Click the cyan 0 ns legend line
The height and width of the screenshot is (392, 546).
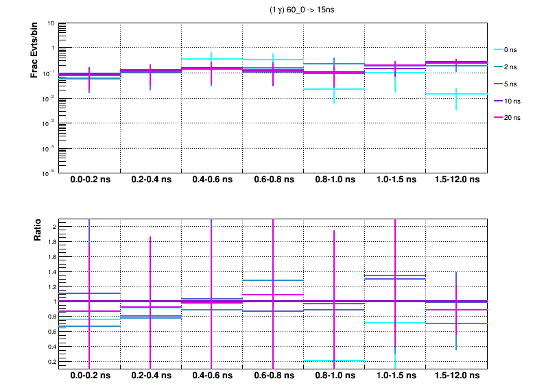tap(497, 49)
